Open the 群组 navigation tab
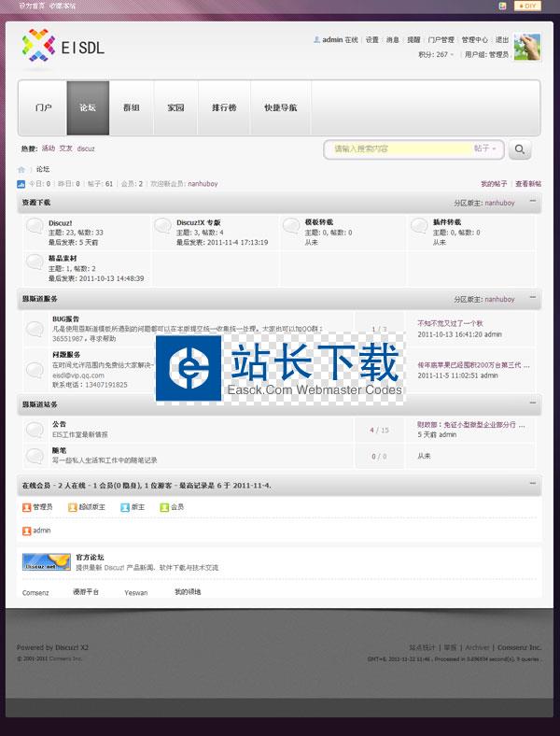Viewport: 560px width, 736px height. 132,108
